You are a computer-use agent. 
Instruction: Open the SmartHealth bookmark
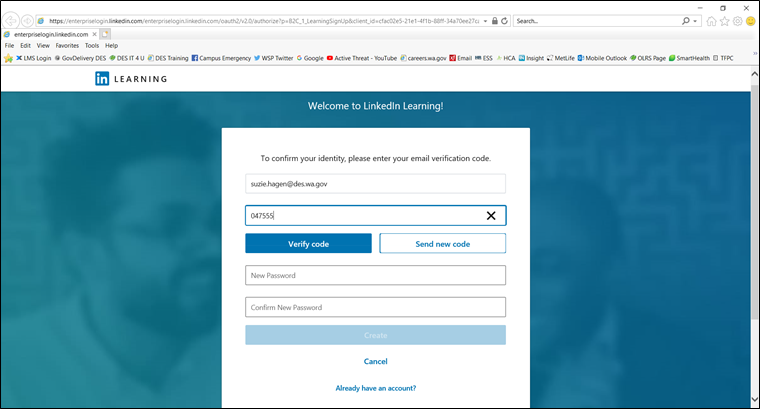point(689,58)
